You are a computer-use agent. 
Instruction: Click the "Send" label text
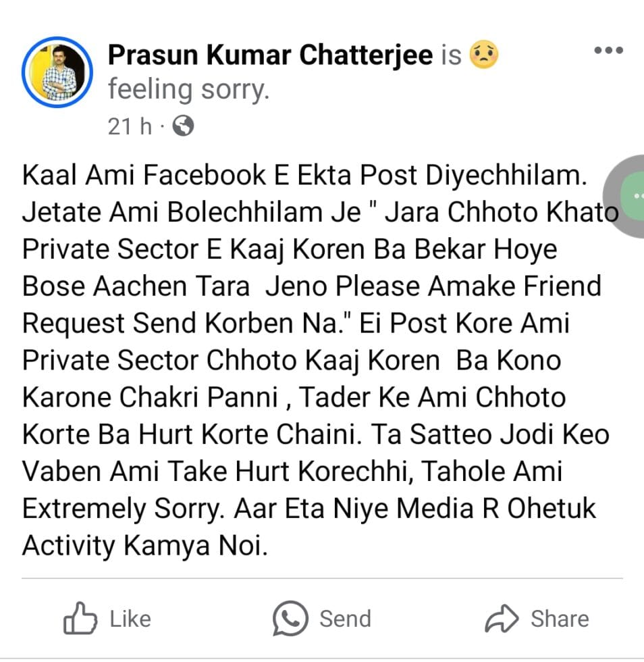[345, 619]
